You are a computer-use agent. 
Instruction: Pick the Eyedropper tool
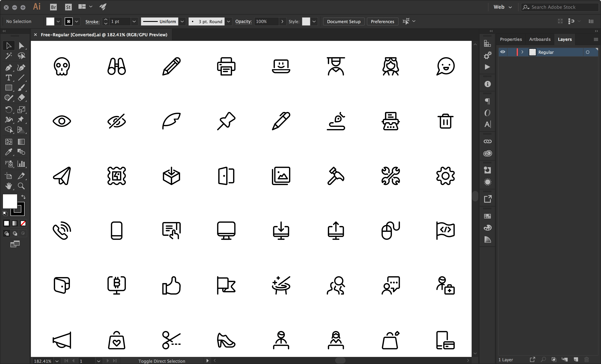click(9, 152)
